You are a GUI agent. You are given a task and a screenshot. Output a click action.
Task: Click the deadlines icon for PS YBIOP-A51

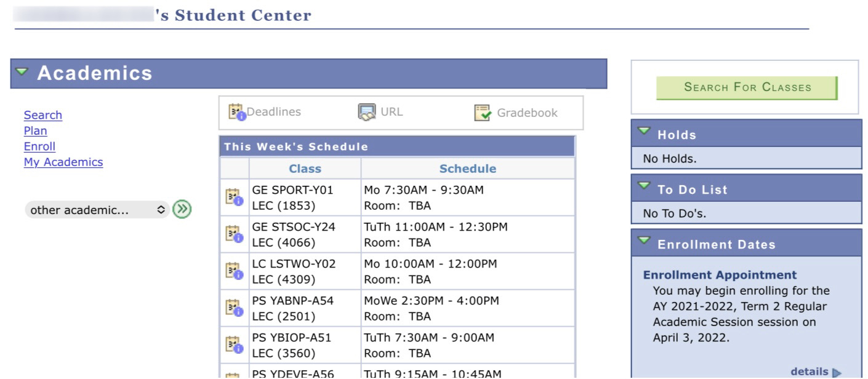click(234, 345)
